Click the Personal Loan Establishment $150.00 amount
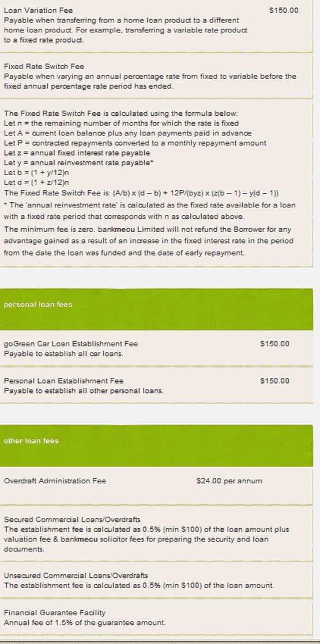320x644 pixels. 275,381
